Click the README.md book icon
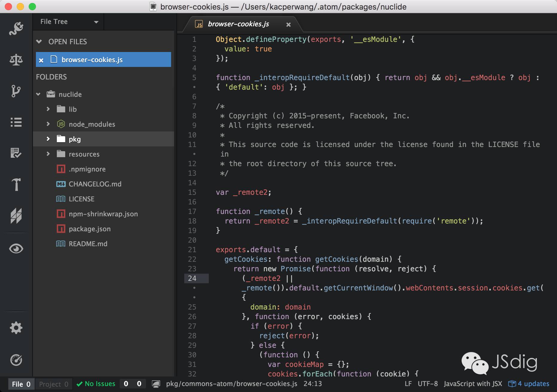 pos(61,244)
